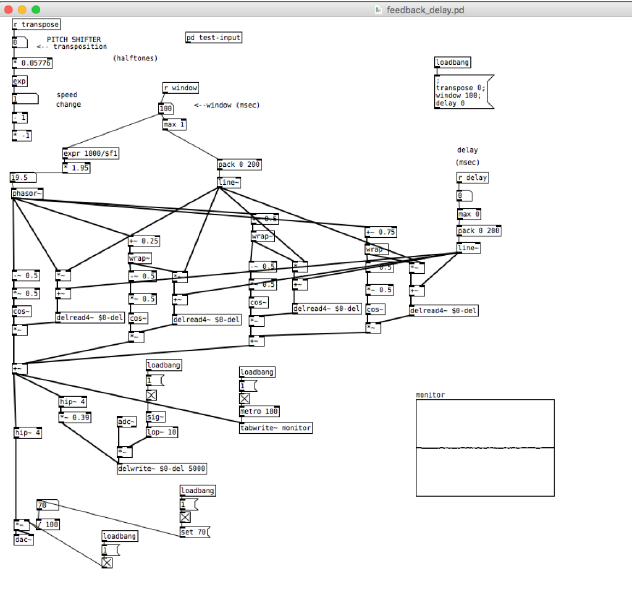This screenshot has height=600, width=632.
Task: Select the / 100 object
Action: coord(48,524)
